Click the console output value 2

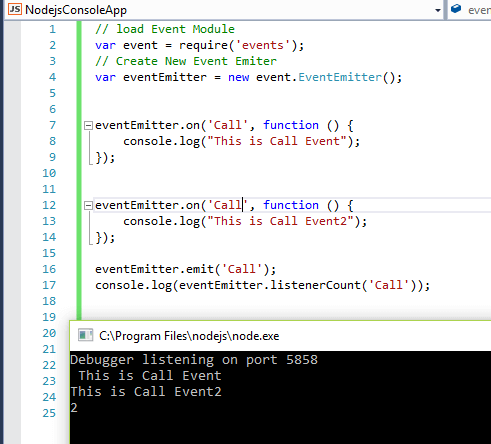tap(74, 408)
